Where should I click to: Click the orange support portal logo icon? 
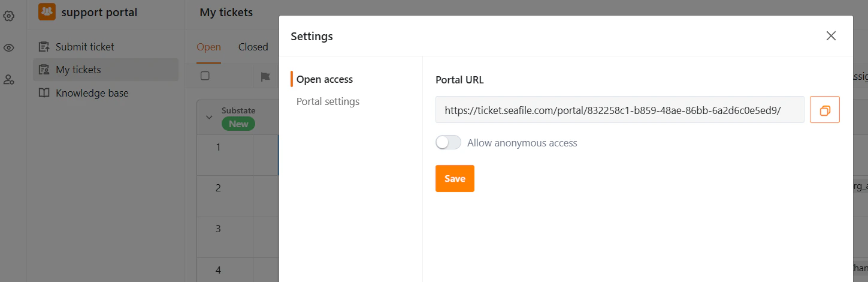[47, 12]
